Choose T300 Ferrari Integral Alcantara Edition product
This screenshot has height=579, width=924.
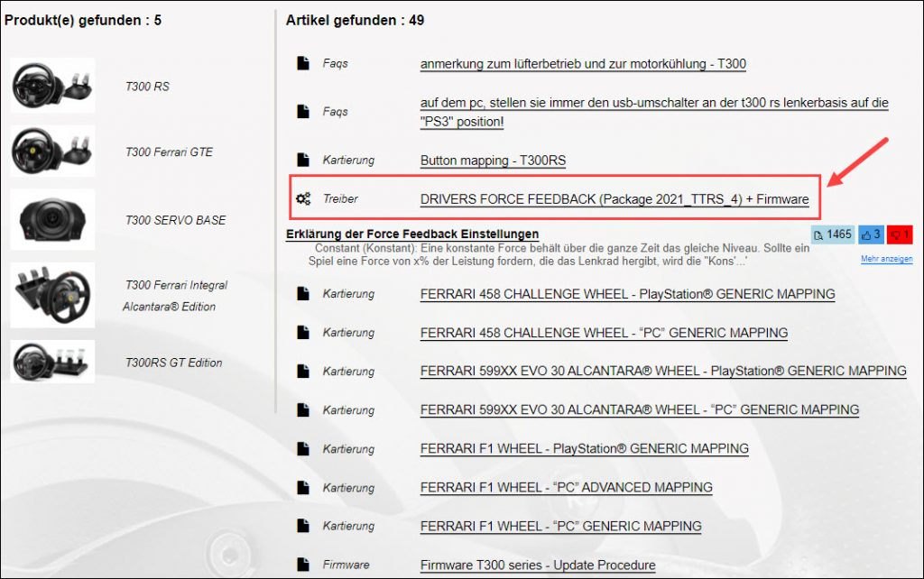(x=175, y=295)
